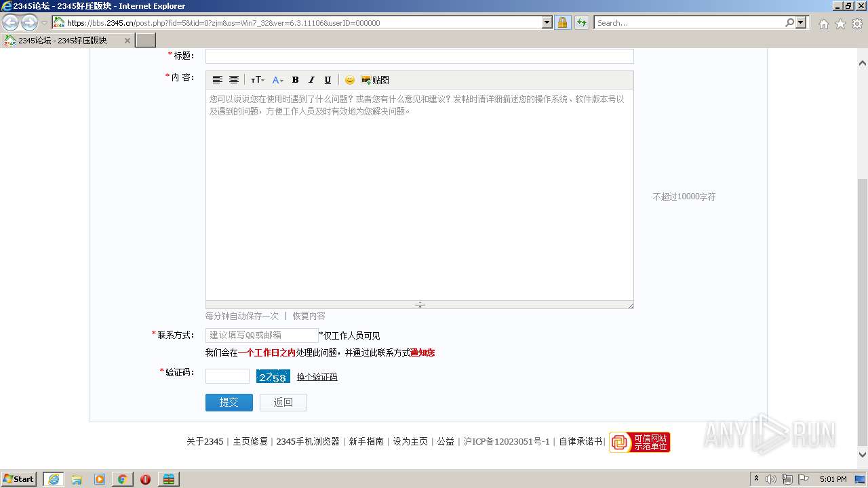
Task: Get a new captcha via 换个验证码
Action: (317, 377)
